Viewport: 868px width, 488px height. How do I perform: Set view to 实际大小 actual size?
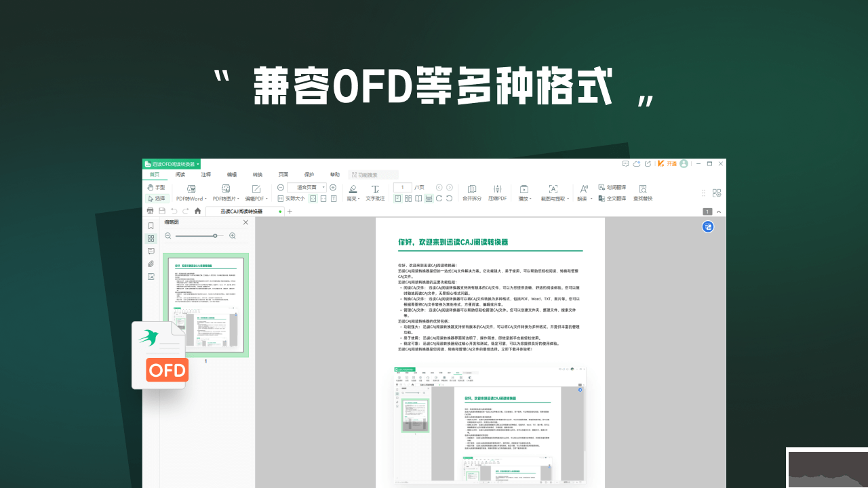pyautogui.click(x=291, y=199)
